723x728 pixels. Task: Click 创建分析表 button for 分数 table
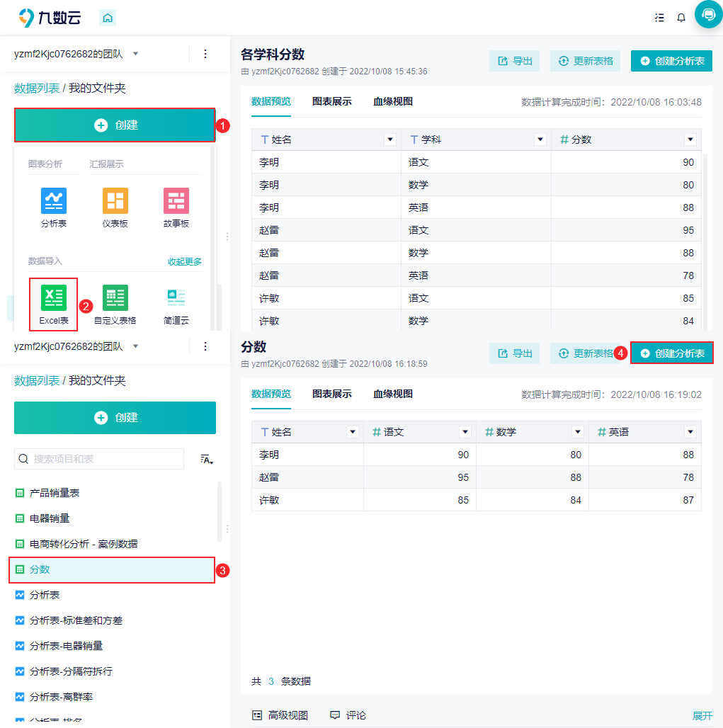click(672, 353)
